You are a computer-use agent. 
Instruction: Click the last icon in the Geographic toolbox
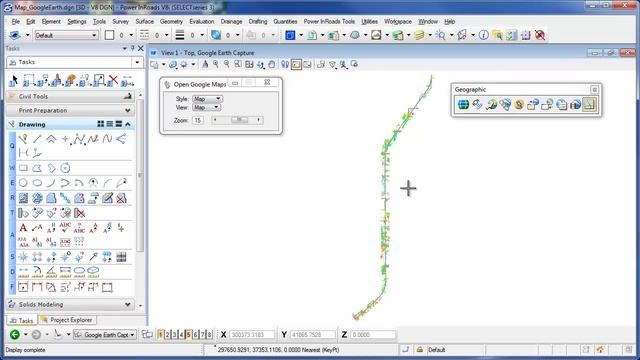(x=589, y=104)
